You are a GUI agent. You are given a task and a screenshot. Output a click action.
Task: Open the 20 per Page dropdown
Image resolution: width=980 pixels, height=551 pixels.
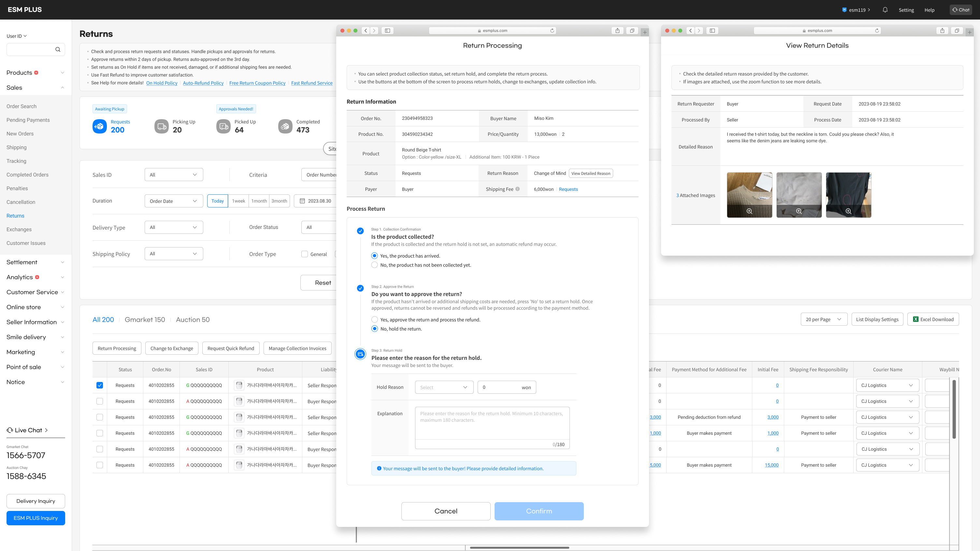pyautogui.click(x=824, y=319)
